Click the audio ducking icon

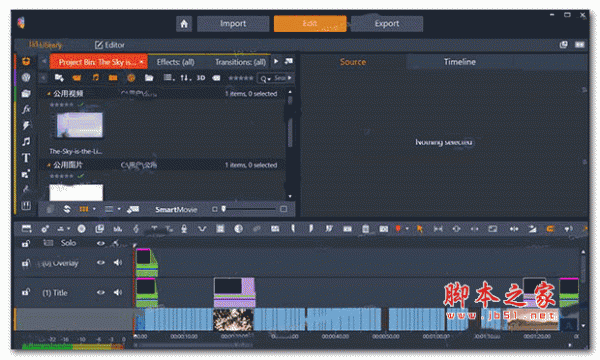click(x=202, y=229)
